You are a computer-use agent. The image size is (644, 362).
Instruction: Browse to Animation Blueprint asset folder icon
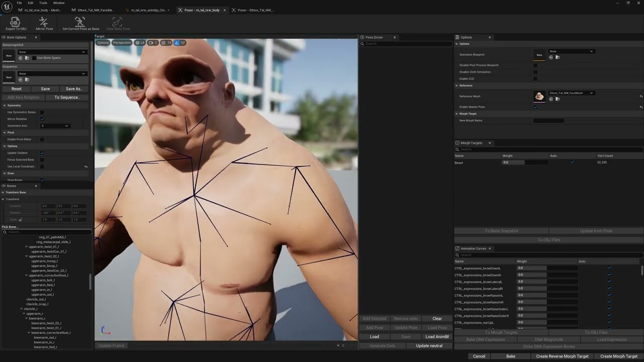point(557,57)
